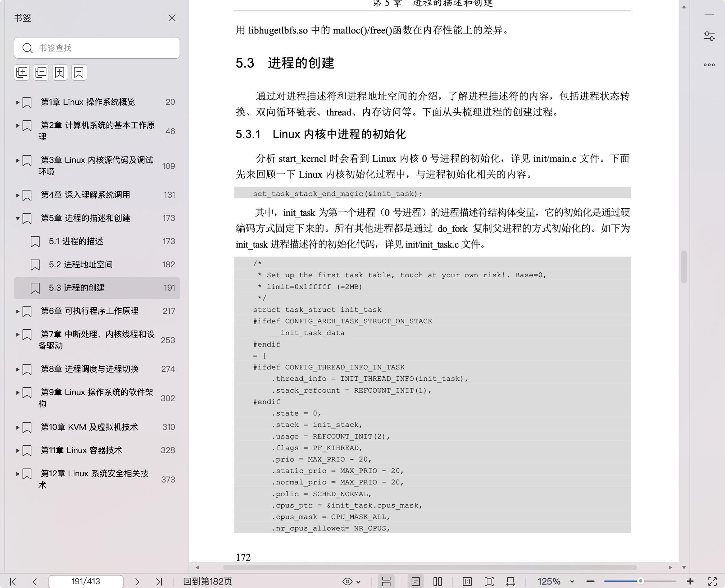The height and width of the screenshot is (588, 725).
Task: Close the 书签 bookmarks panel
Action: pyautogui.click(x=172, y=18)
